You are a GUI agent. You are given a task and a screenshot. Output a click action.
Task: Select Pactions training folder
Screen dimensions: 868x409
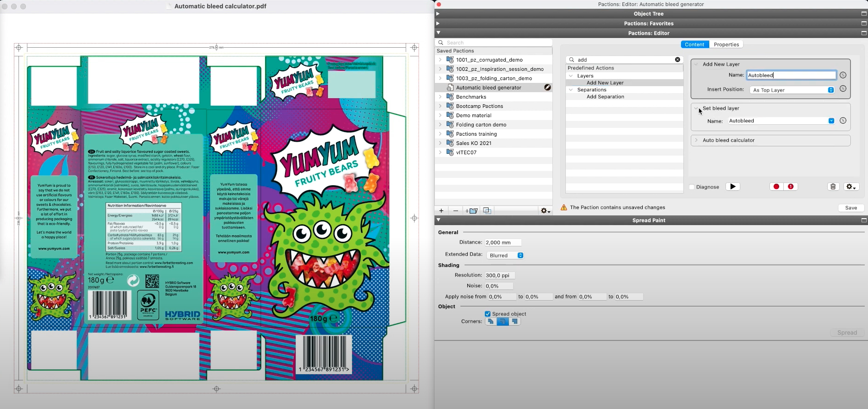476,134
